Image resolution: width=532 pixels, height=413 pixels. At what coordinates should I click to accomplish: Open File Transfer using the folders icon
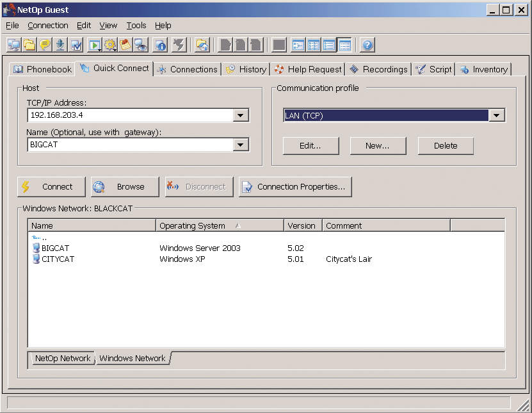[x=29, y=45]
